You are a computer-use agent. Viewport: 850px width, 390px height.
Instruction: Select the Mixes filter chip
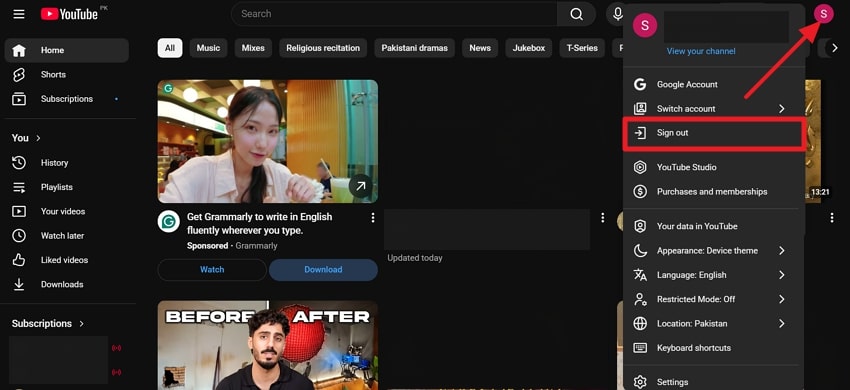[x=253, y=48]
